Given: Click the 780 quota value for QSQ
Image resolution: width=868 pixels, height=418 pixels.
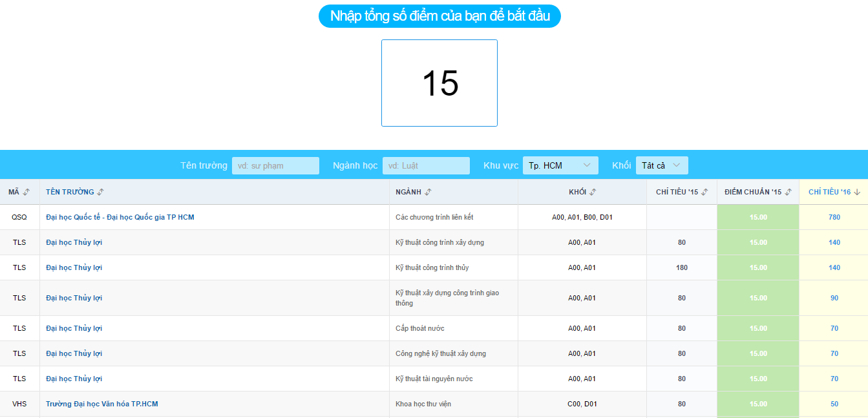Looking at the screenshot, I should (x=834, y=217).
